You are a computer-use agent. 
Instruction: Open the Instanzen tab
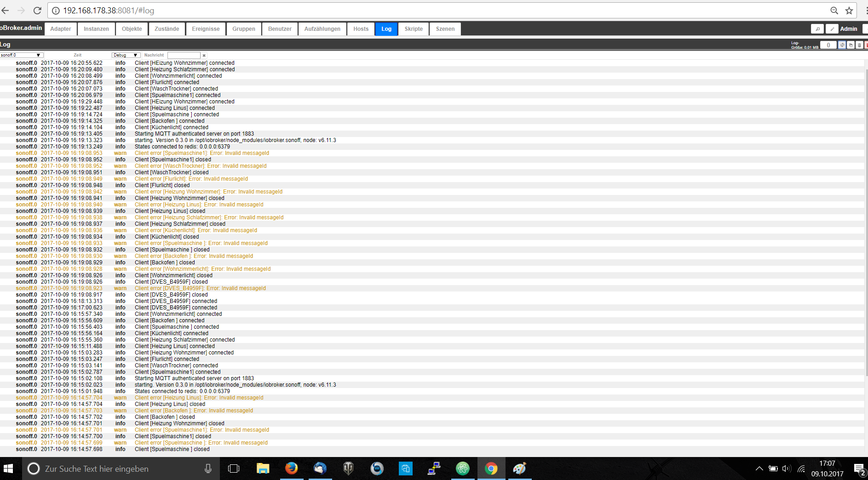point(96,29)
